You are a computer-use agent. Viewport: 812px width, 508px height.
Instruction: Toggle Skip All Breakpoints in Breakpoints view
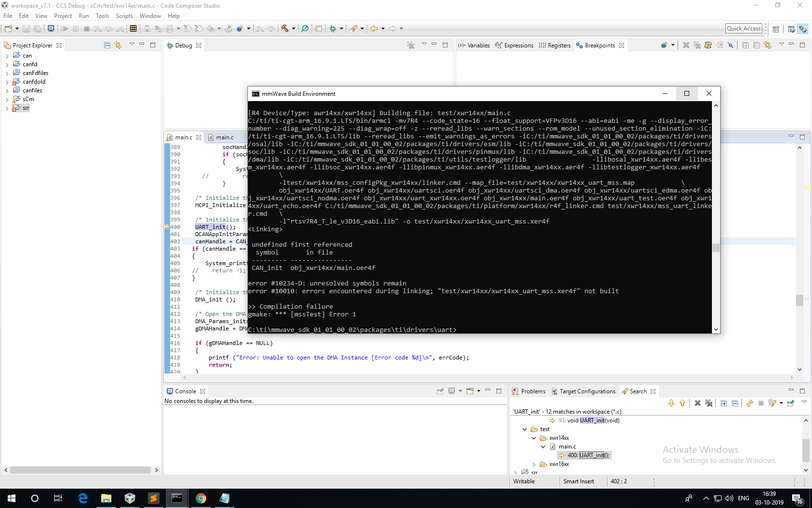730,45
